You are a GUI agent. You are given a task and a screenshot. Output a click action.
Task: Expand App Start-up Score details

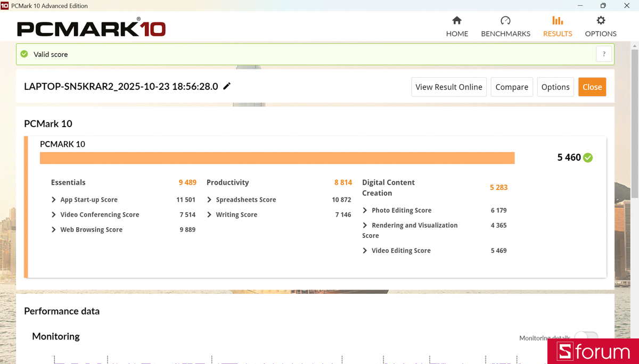[54, 200]
